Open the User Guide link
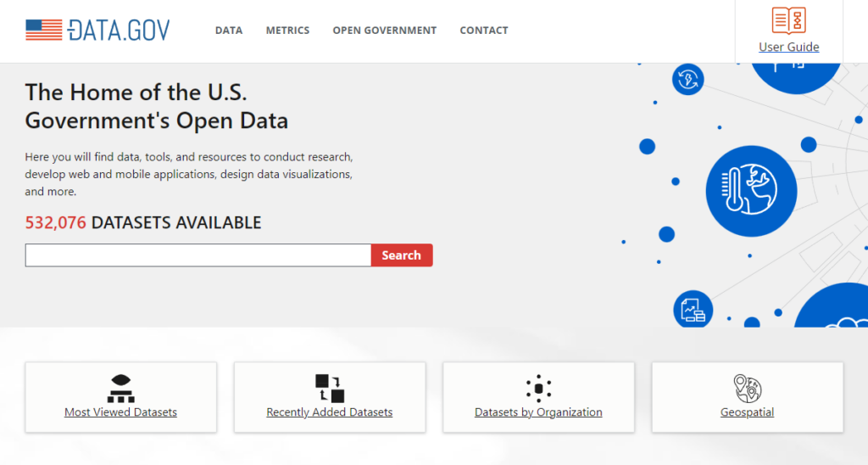This screenshot has width=868, height=465. click(x=789, y=48)
